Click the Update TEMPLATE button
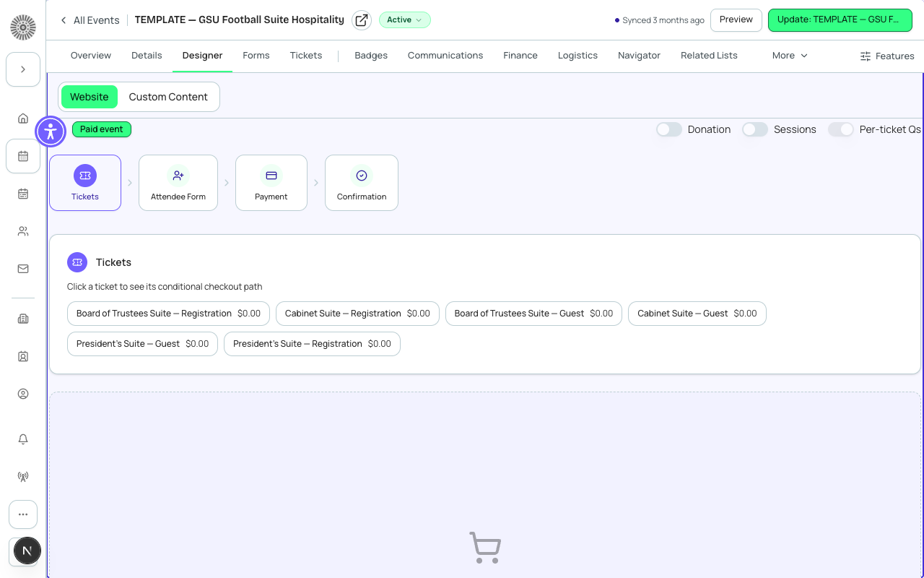924x578 pixels. 840,20
